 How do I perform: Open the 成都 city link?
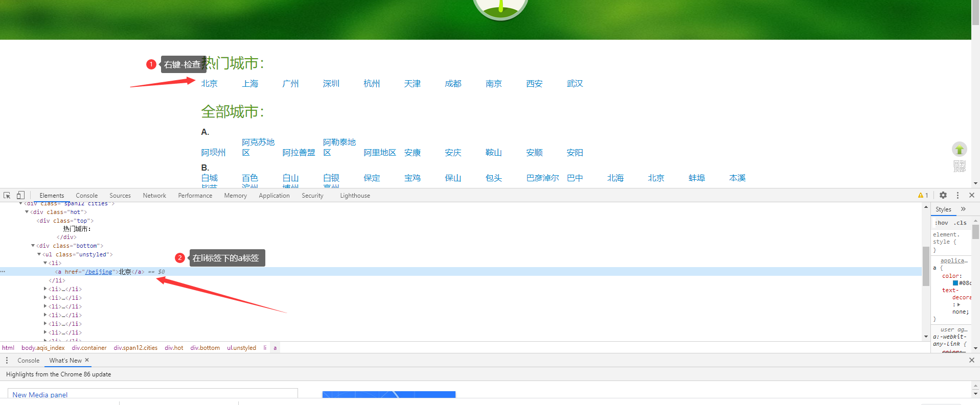pyautogui.click(x=453, y=83)
